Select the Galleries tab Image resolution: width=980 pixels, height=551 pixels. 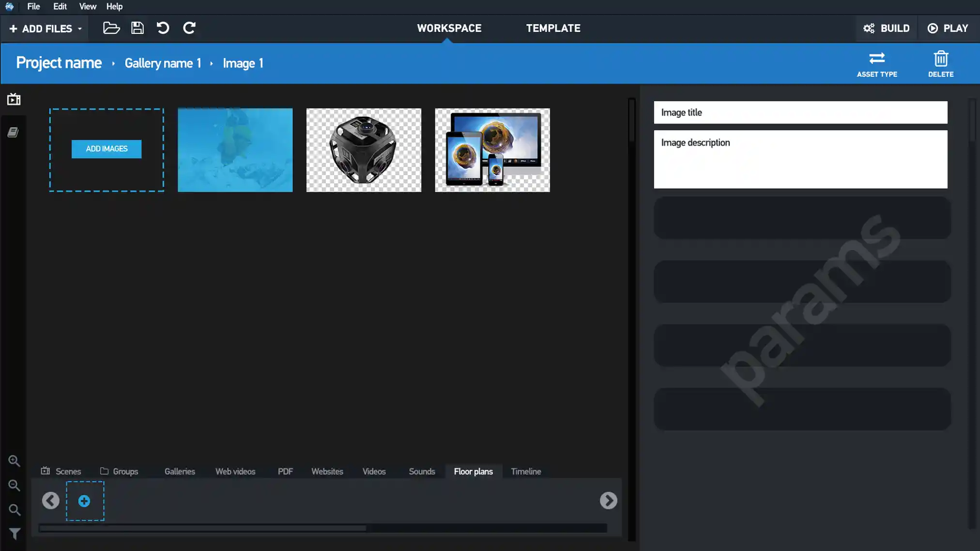tap(179, 471)
